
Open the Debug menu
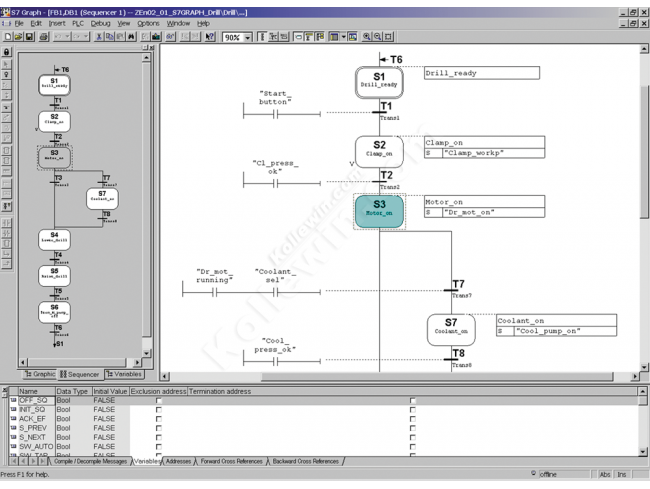click(101, 22)
